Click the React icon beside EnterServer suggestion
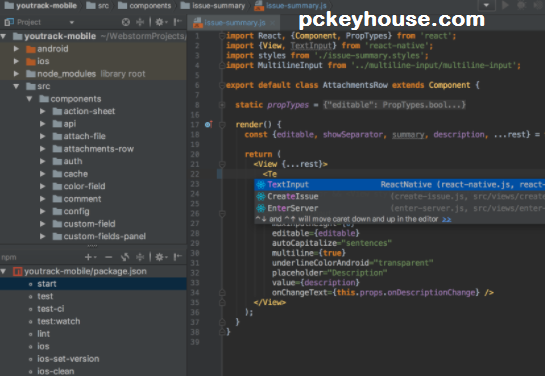 point(261,209)
